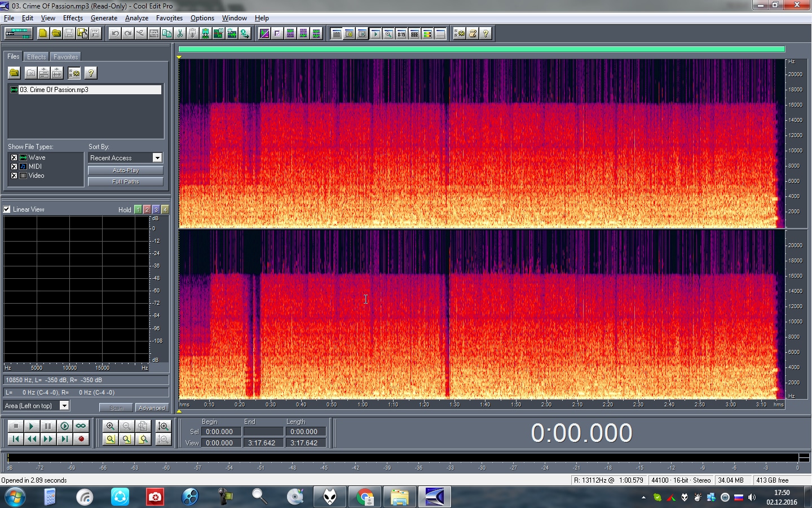Click the script scroll icon in toolbar
This screenshot has height=508, width=812.
click(x=473, y=33)
